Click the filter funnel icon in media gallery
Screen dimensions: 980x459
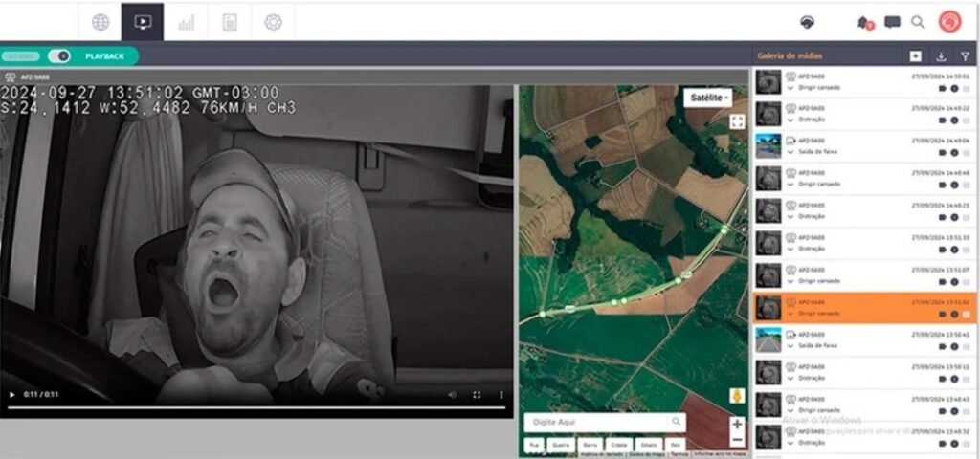(x=965, y=56)
